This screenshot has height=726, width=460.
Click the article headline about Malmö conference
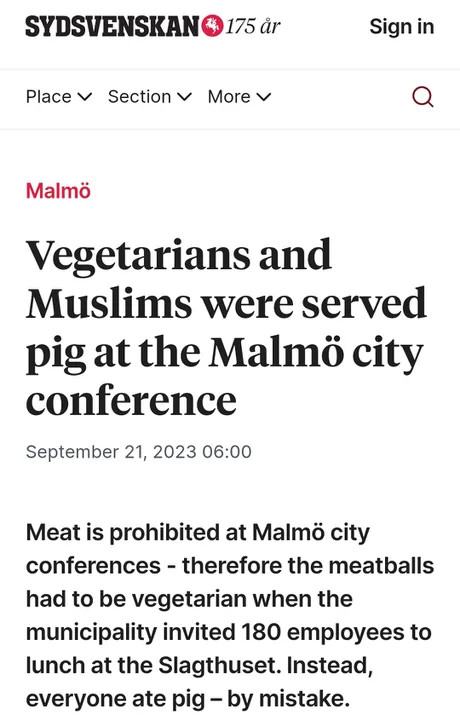[226, 328]
